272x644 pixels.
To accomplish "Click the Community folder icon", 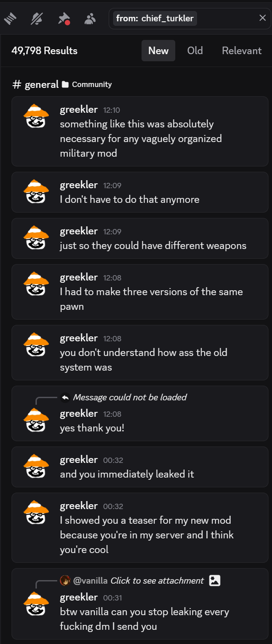I will (65, 84).
